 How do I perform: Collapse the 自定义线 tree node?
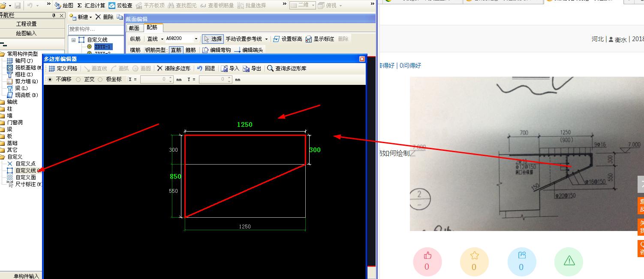[73, 40]
